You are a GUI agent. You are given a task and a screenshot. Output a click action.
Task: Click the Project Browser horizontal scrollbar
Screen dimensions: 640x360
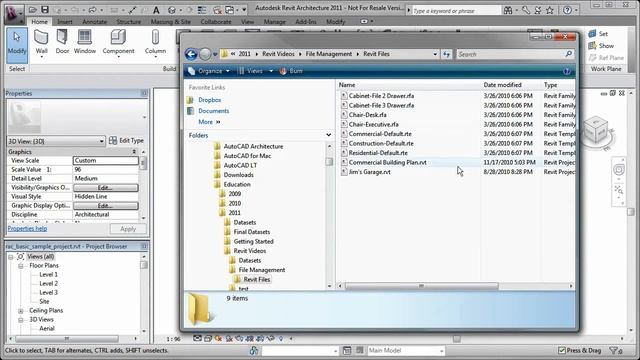tap(67, 339)
